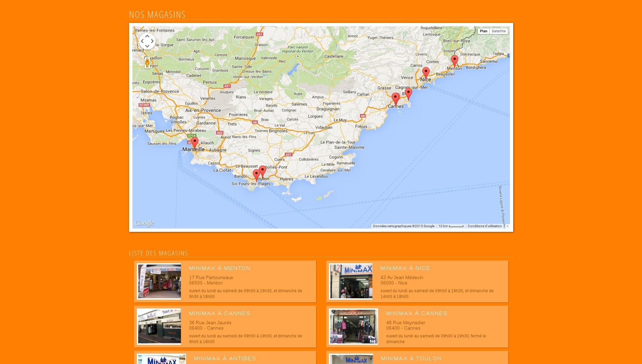642x364 pixels.
Task: Pan the map right with arrow control
Action: [x=152, y=41]
